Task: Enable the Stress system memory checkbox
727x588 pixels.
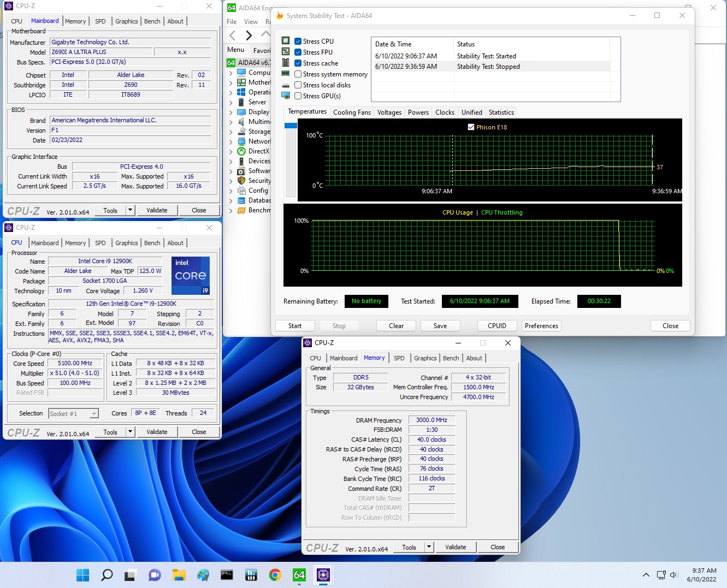Action: pyautogui.click(x=298, y=74)
